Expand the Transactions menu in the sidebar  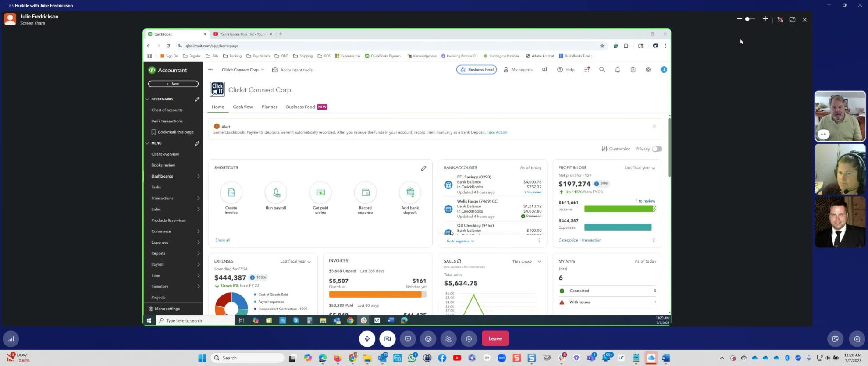[x=175, y=198]
